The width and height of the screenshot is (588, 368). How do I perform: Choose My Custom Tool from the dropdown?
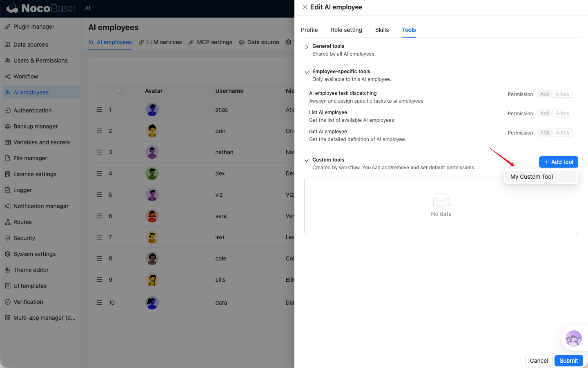click(x=532, y=177)
